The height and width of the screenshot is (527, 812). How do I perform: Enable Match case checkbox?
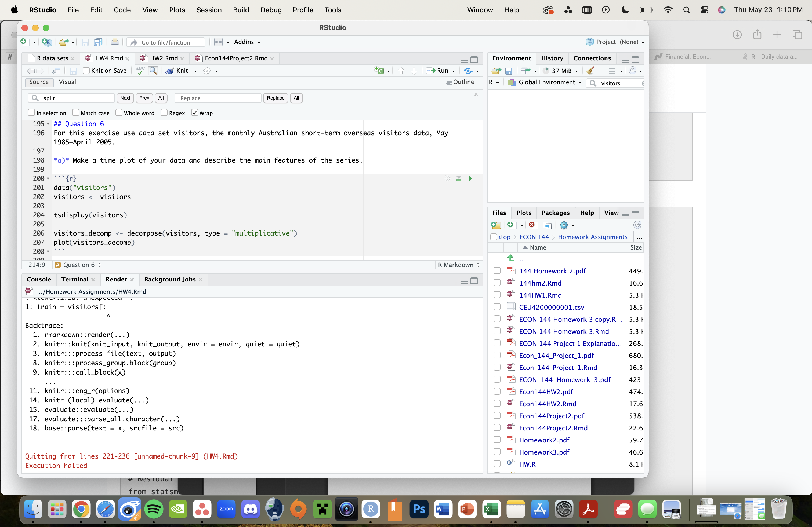pos(76,112)
